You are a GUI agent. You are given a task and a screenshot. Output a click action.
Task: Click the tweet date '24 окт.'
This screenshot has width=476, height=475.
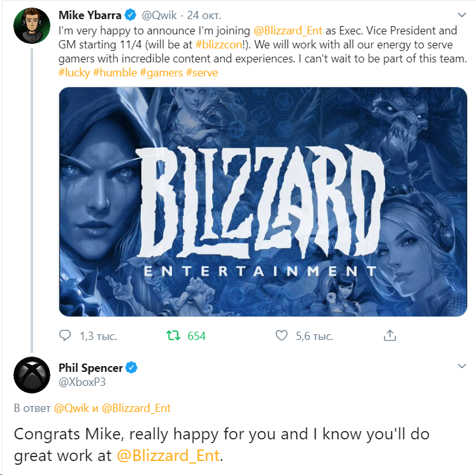tap(203, 15)
